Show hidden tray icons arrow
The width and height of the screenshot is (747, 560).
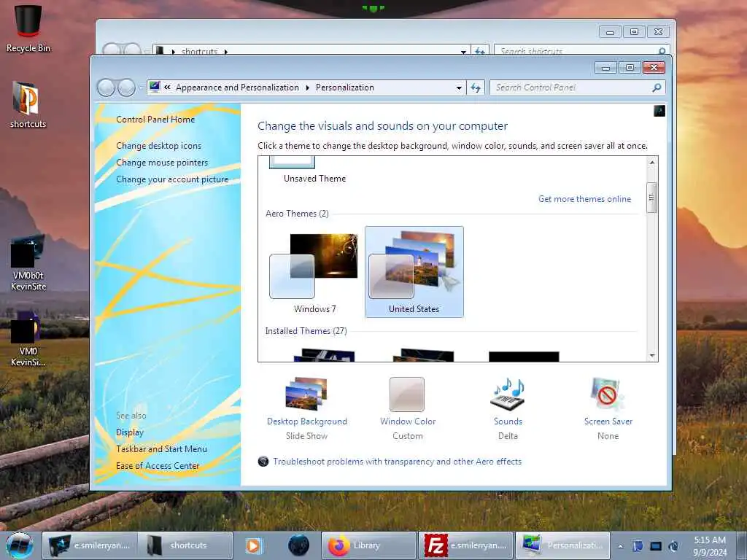tap(620, 546)
